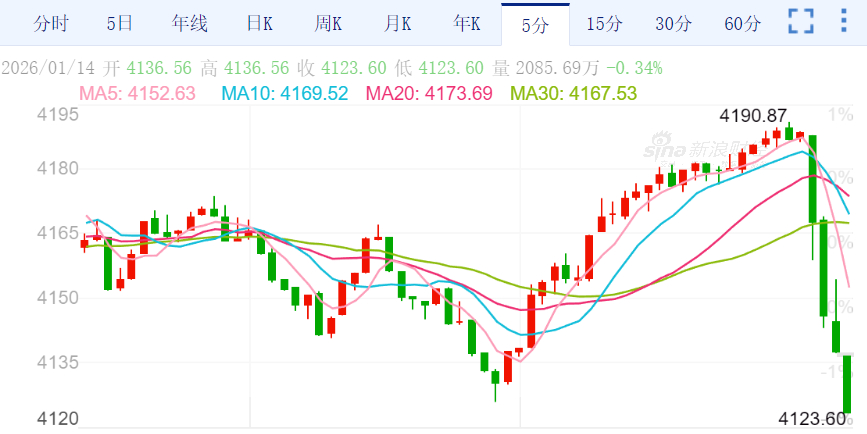Click the -0.34% change value

tap(634, 69)
